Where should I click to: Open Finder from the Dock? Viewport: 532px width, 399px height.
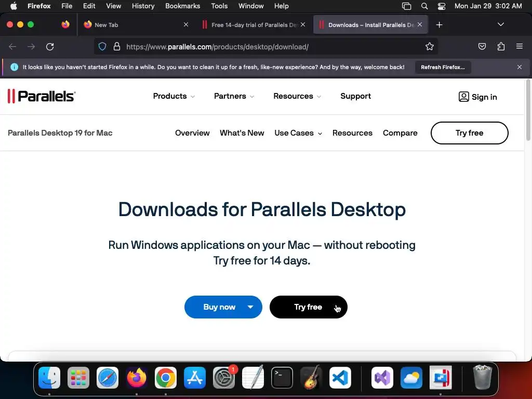(49, 377)
